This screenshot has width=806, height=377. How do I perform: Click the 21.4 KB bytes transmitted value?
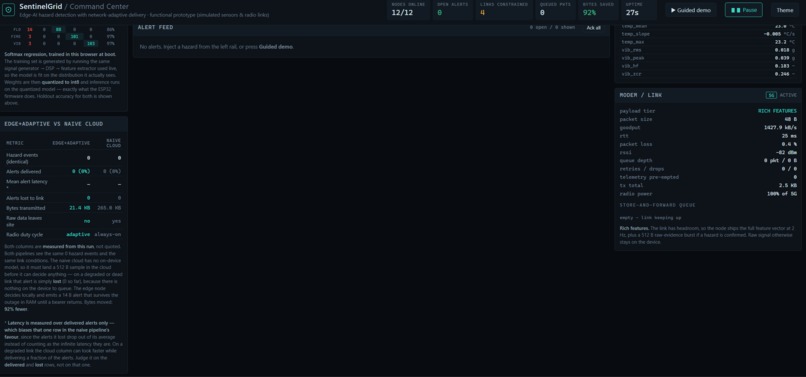[80, 208]
